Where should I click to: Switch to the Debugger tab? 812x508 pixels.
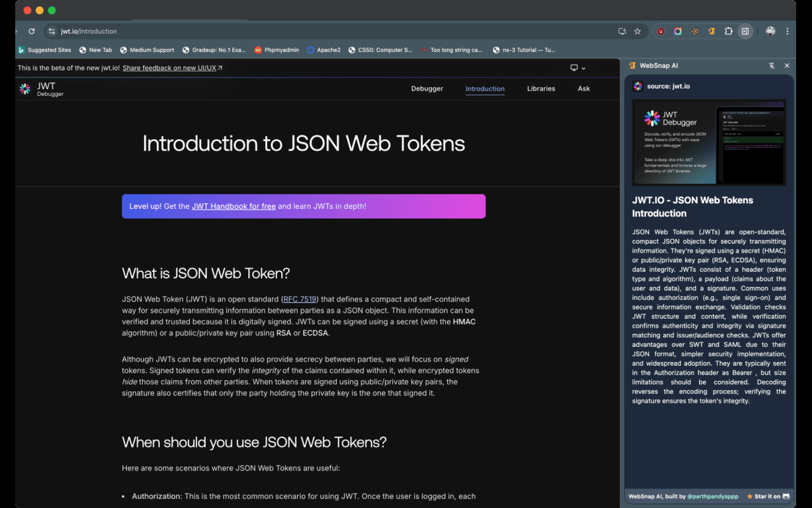tap(427, 89)
